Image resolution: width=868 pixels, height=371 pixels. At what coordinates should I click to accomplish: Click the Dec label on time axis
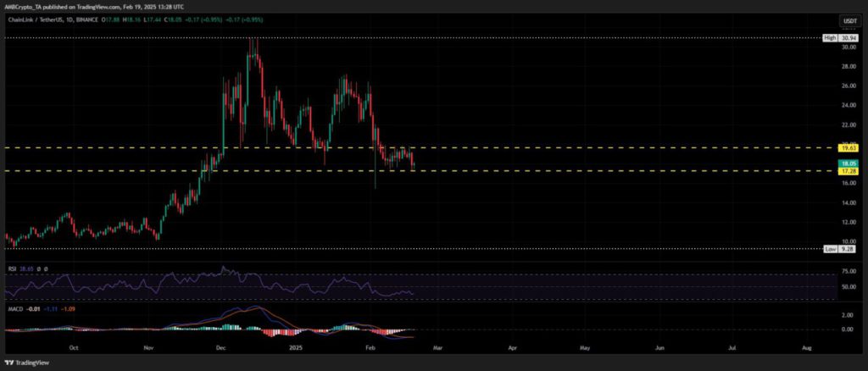tap(221, 347)
